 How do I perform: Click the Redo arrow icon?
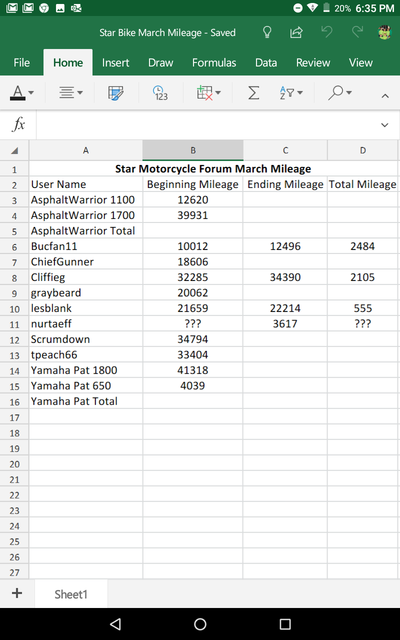click(357, 32)
